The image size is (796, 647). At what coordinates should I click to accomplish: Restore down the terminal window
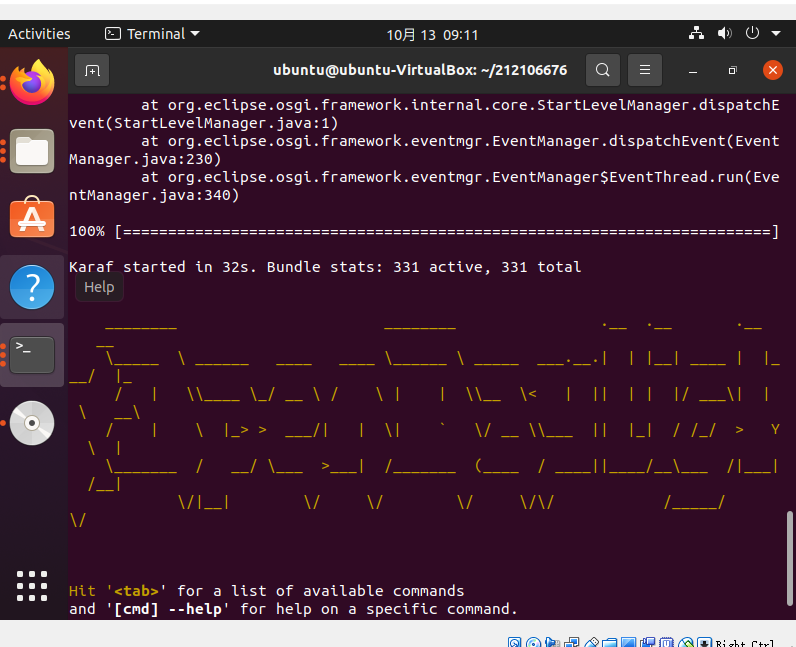point(732,70)
